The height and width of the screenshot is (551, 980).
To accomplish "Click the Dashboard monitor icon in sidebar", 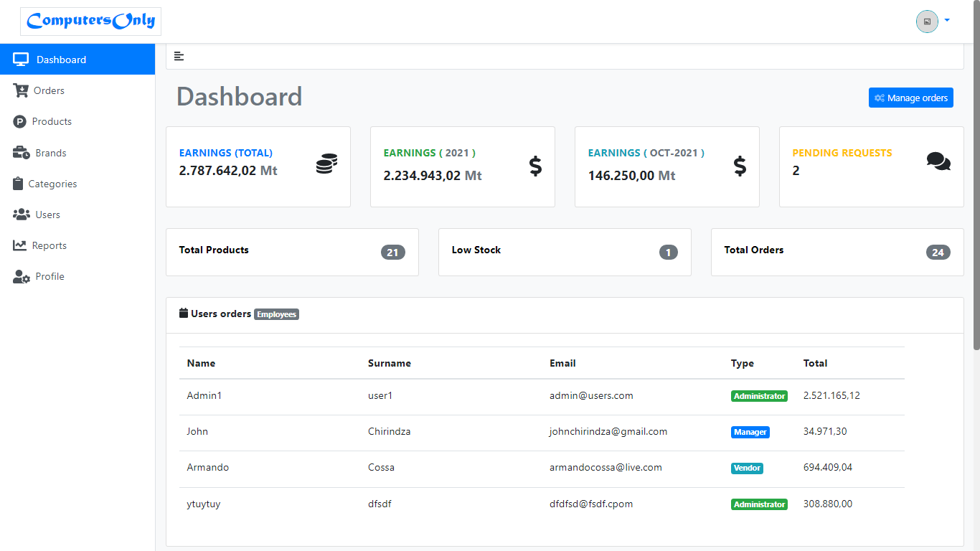I will click(x=21, y=60).
